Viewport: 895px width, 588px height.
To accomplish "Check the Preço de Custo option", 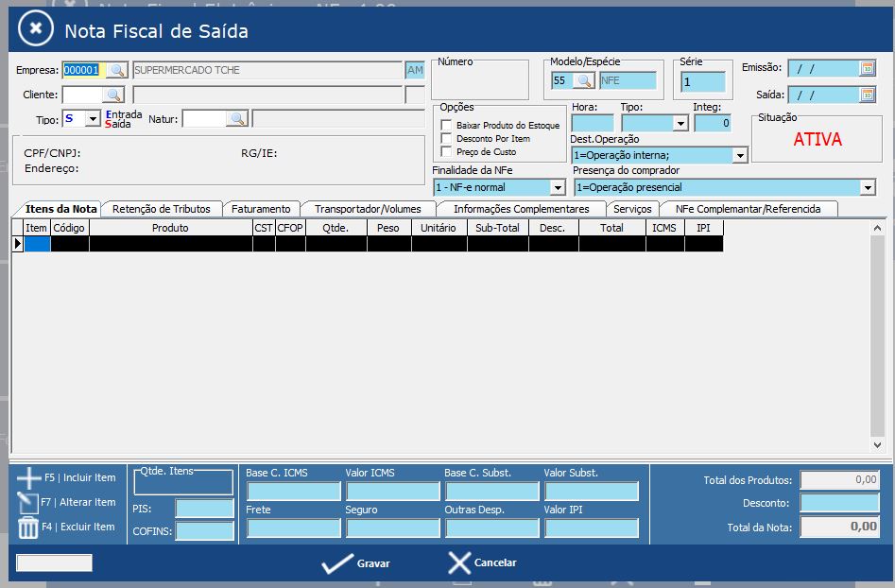I will 447,152.
